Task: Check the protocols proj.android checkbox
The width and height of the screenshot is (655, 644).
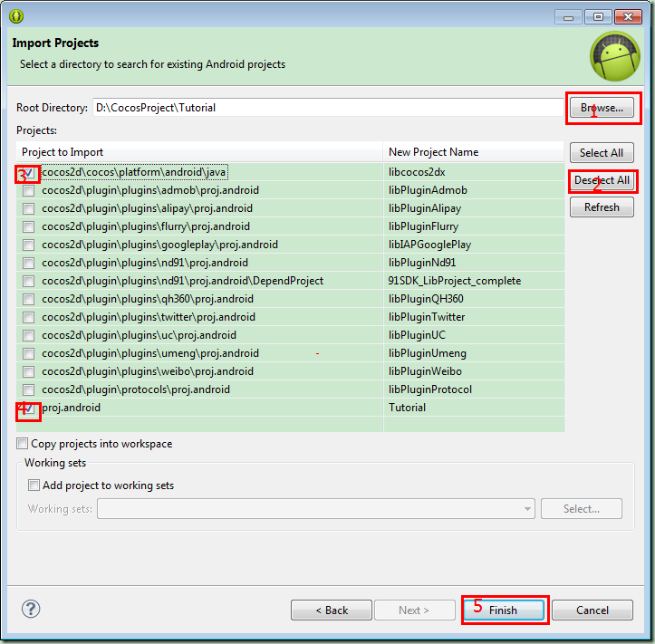Action: 28,389
